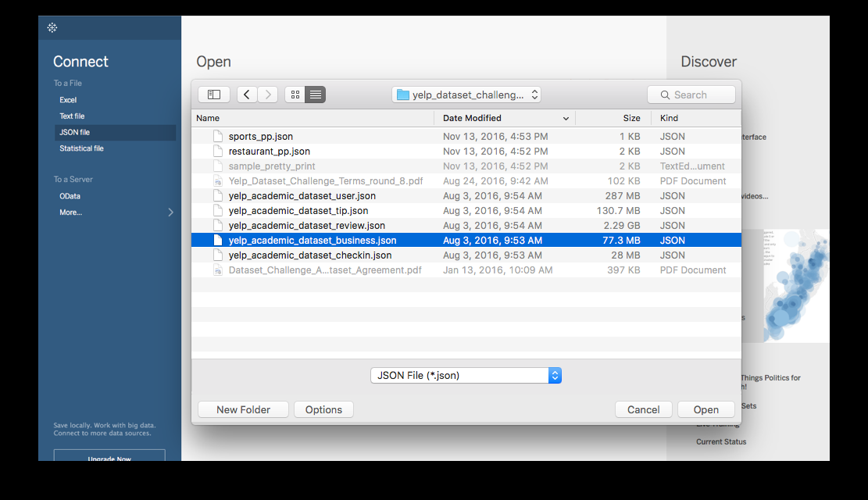The width and height of the screenshot is (868, 500).
Task: Click the Open button
Action: (x=705, y=409)
